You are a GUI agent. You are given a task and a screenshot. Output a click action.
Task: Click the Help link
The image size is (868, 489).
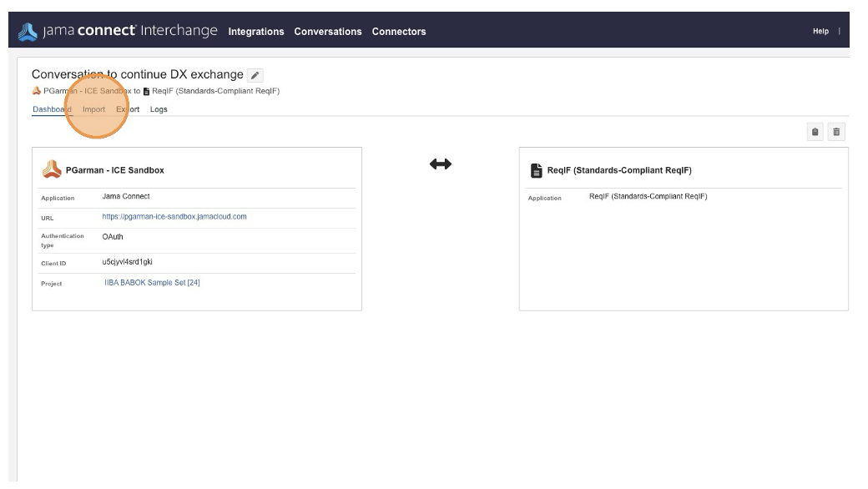coord(820,31)
